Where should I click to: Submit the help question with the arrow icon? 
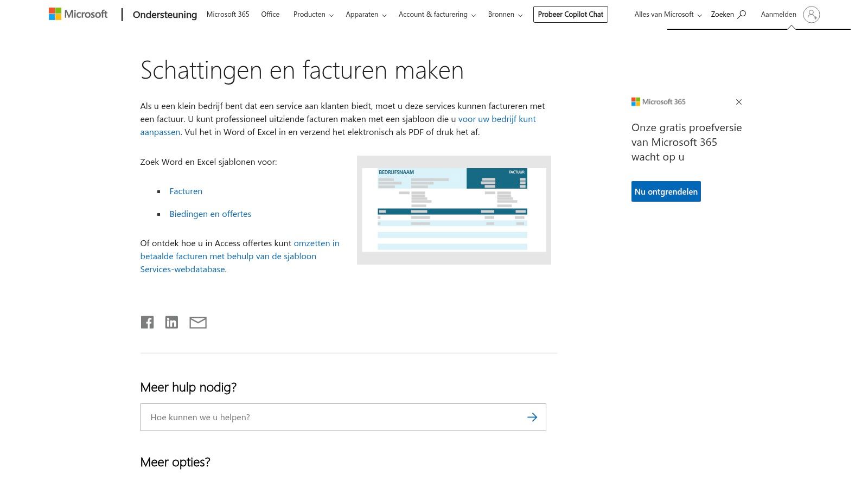tap(532, 417)
